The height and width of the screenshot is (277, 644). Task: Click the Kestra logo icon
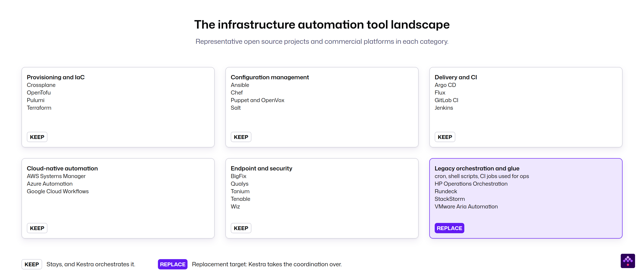pyautogui.click(x=627, y=261)
